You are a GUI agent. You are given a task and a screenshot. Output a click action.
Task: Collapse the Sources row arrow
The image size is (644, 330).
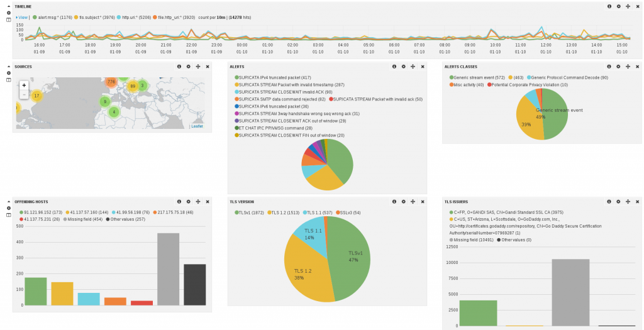pyautogui.click(x=9, y=67)
